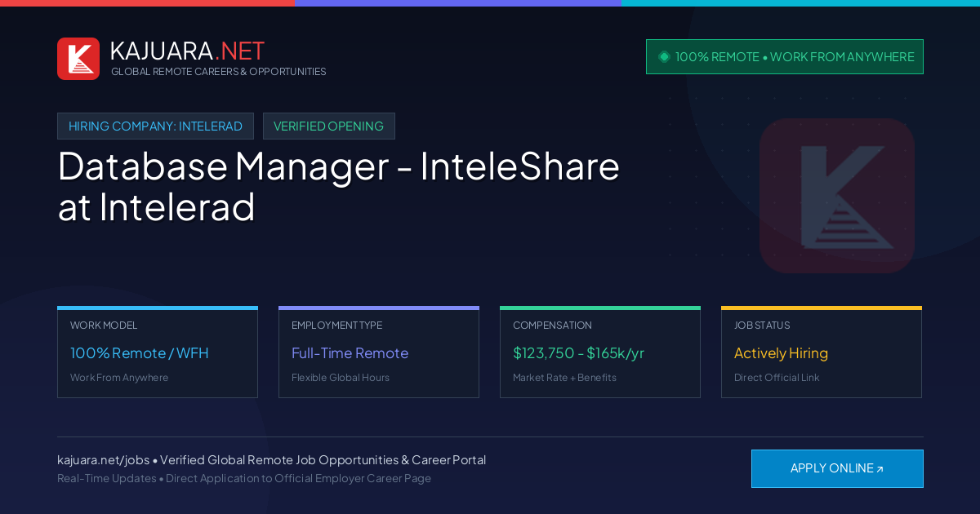Click the Compensation card
This screenshot has width=980, height=514.
pos(600,352)
